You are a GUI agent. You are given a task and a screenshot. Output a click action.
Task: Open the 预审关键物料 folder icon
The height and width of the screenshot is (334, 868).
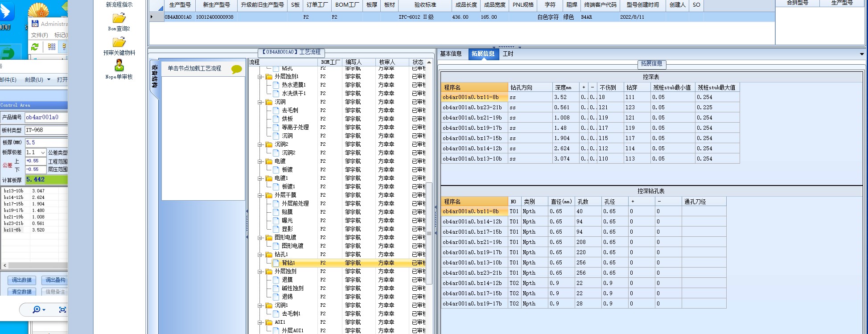point(119,42)
